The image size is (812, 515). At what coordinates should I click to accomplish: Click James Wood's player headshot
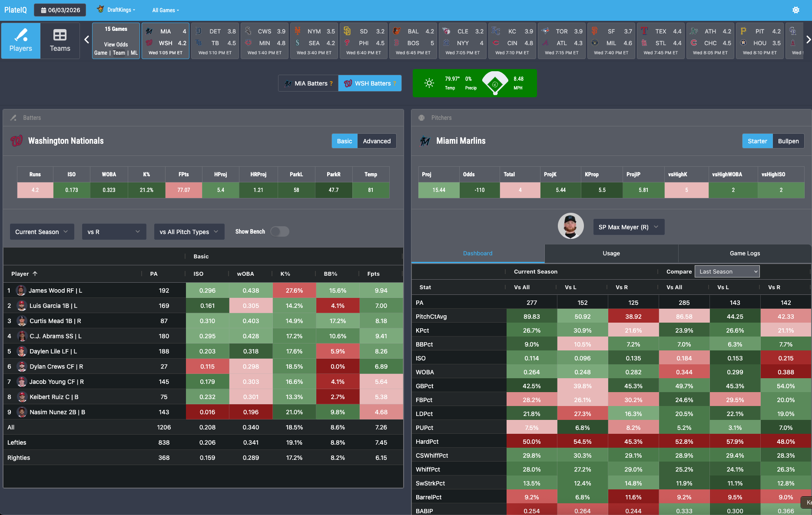point(21,291)
